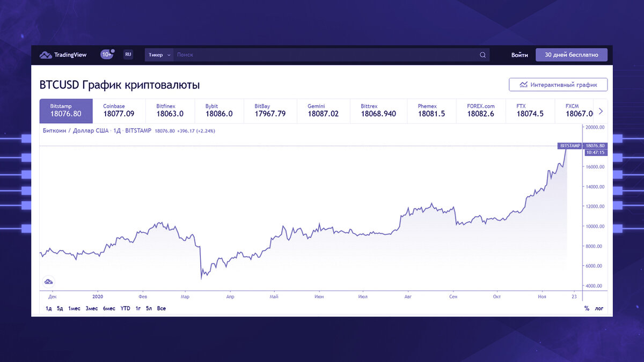Viewport: 644px width, 362px height.
Task: Open the 10+ notifications badge
Action: tap(107, 54)
